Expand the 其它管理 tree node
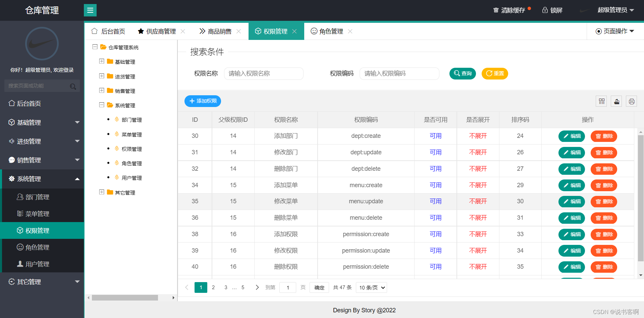This screenshot has width=644, height=318. (102, 192)
